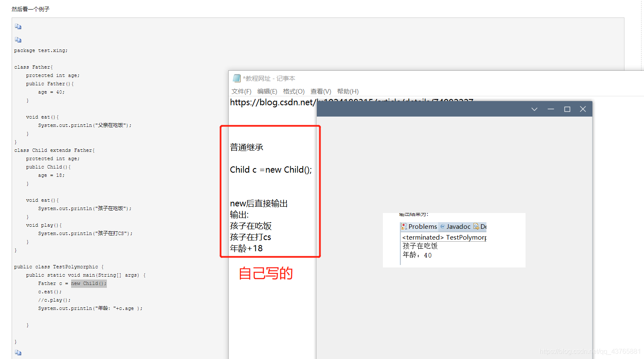Click the highlighted new Child(); code
This screenshot has width=644, height=359.
[x=89, y=283]
